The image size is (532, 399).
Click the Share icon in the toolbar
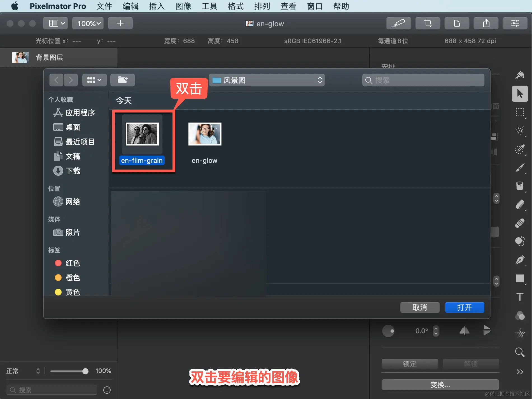pos(486,23)
